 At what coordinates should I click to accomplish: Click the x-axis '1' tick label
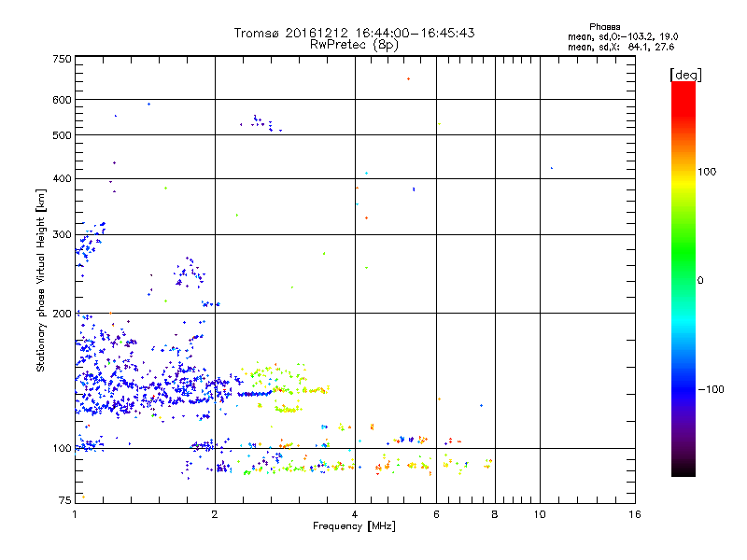tap(75, 514)
